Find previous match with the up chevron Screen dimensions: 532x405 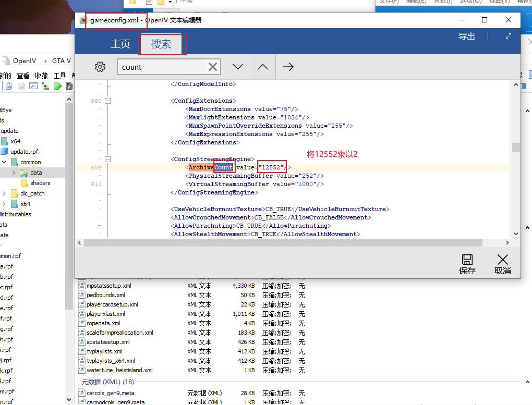(x=262, y=67)
